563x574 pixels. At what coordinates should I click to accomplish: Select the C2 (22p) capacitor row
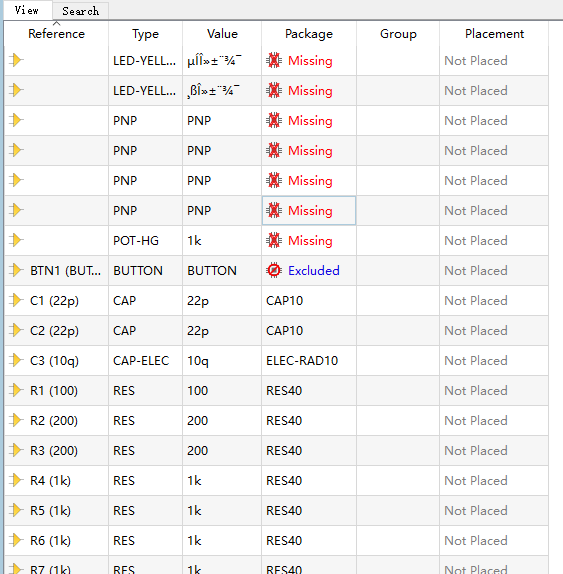(x=276, y=331)
